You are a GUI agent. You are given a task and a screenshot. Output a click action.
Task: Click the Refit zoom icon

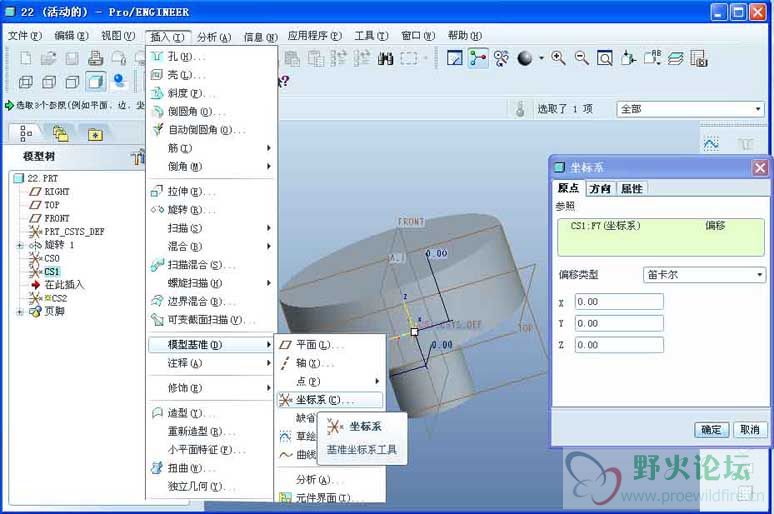pyautogui.click(x=605, y=58)
